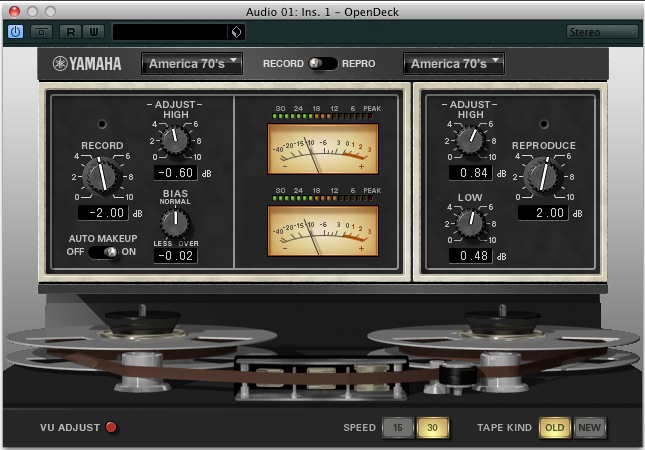Click the REPRODUCE level knob
Screen dimensions: 645x450
tap(544, 176)
